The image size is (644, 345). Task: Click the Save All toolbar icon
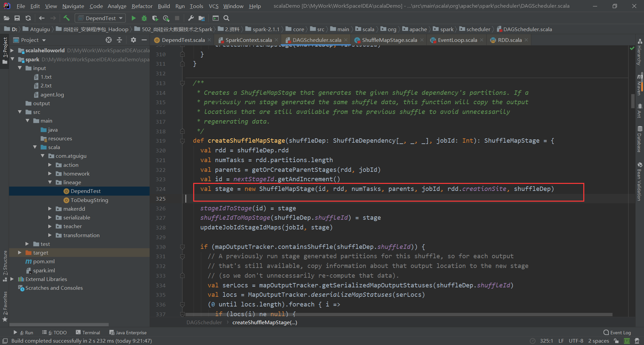17,18
